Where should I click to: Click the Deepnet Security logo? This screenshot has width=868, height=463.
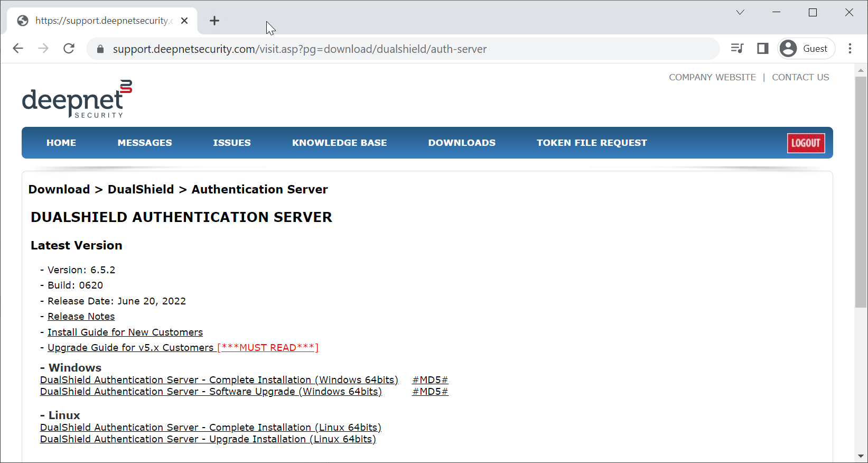click(77, 99)
